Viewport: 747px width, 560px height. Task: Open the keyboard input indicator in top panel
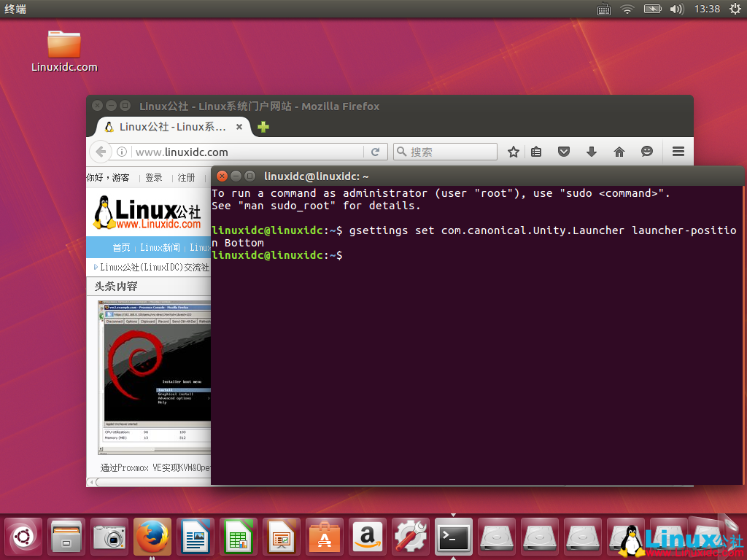click(x=604, y=9)
